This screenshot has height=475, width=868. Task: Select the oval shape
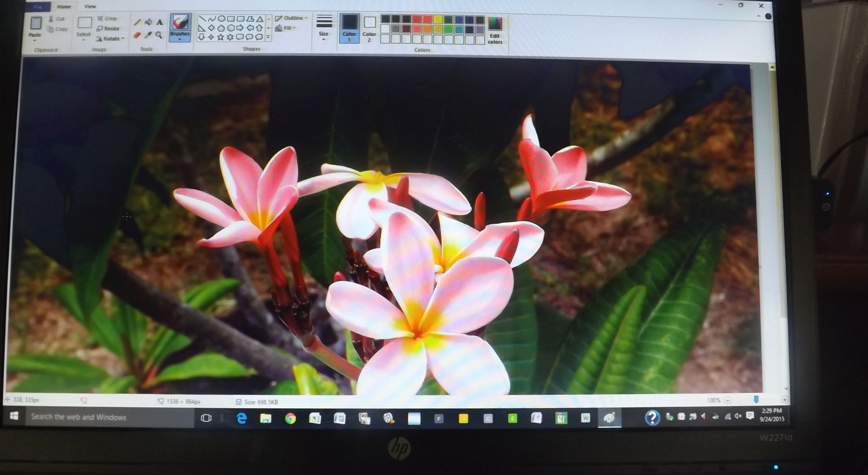coord(221,19)
